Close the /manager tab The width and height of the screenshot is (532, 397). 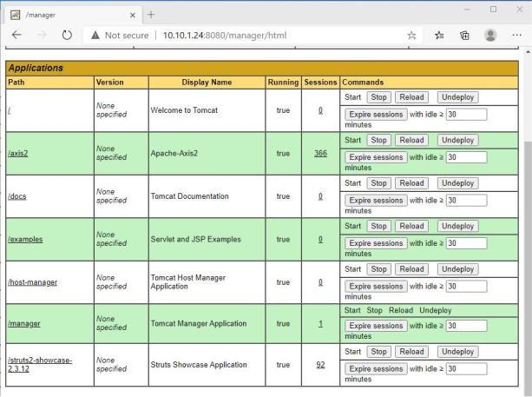pyautogui.click(x=133, y=15)
